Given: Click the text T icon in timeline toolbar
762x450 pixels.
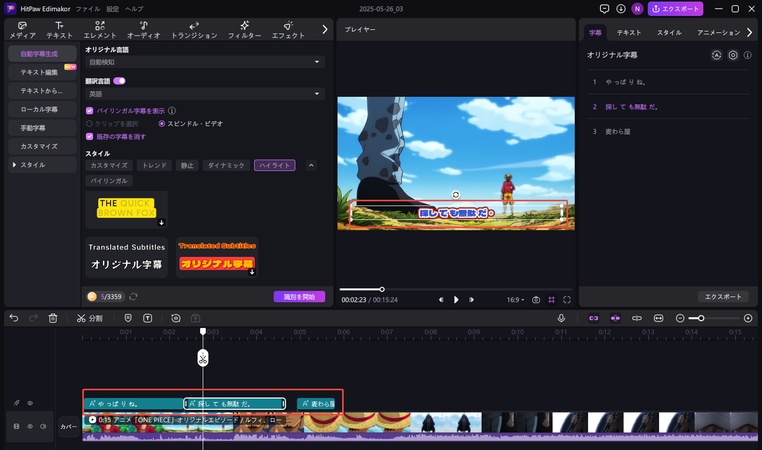Looking at the screenshot, I should pyautogui.click(x=148, y=318).
